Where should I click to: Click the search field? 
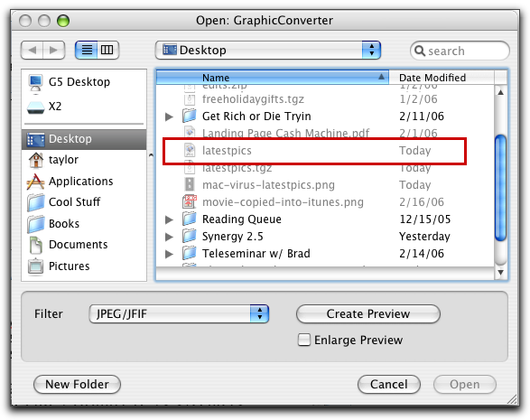[460, 51]
